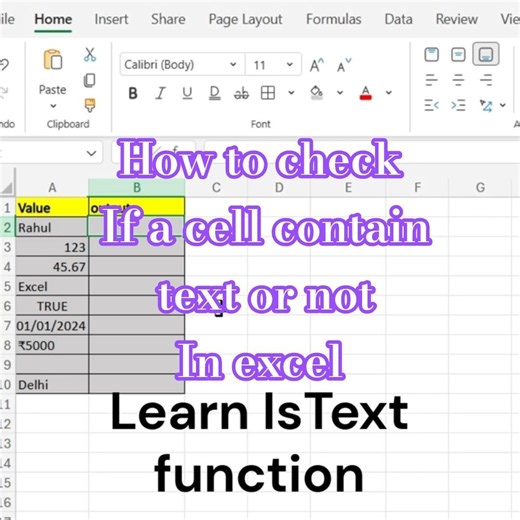Open the Font Color dropdown arrow

coord(389,93)
